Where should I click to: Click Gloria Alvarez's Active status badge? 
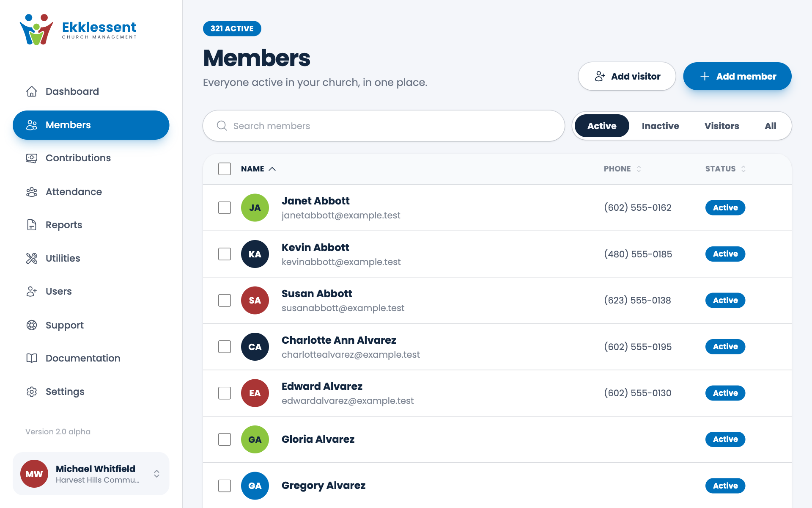coord(725,439)
